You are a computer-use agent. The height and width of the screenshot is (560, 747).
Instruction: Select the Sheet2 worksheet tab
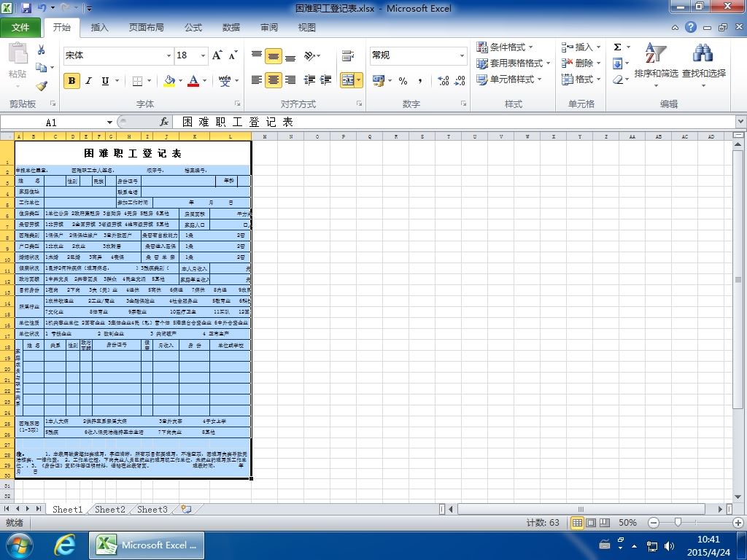tap(109, 510)
